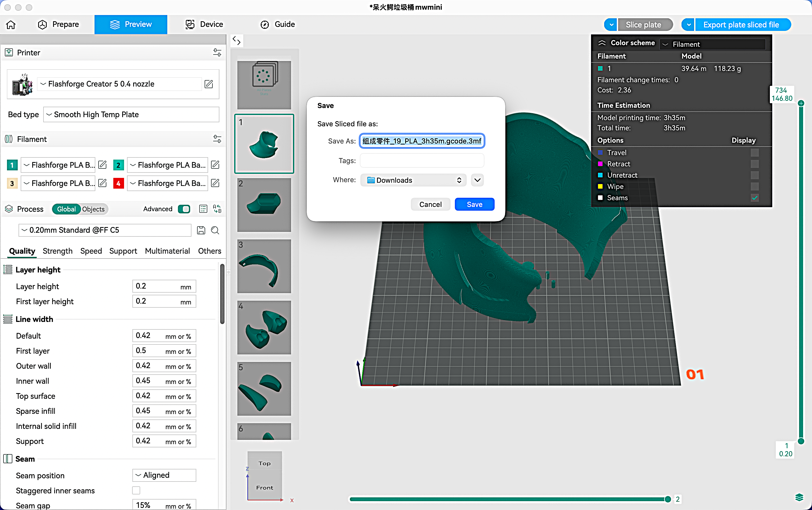Click the Seam section icon
The height and width of the screenshot is (510, 812).
(x=8, y=459)
